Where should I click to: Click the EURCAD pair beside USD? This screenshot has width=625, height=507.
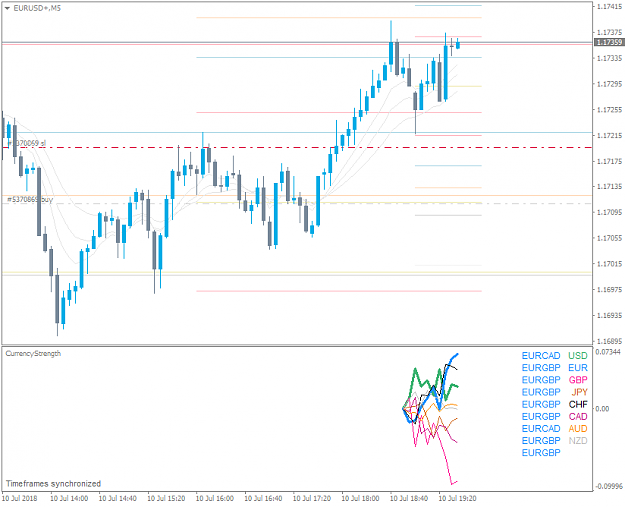point(541,356)
